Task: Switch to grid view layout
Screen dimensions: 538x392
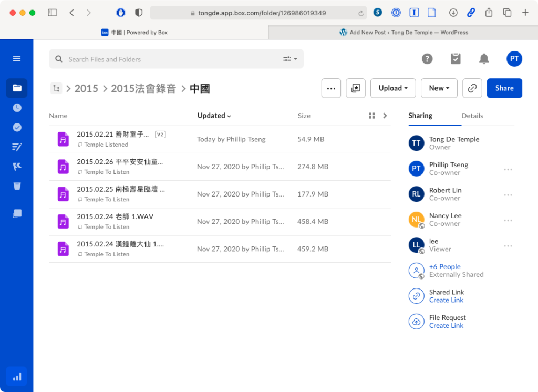Action: coord(372,116)
